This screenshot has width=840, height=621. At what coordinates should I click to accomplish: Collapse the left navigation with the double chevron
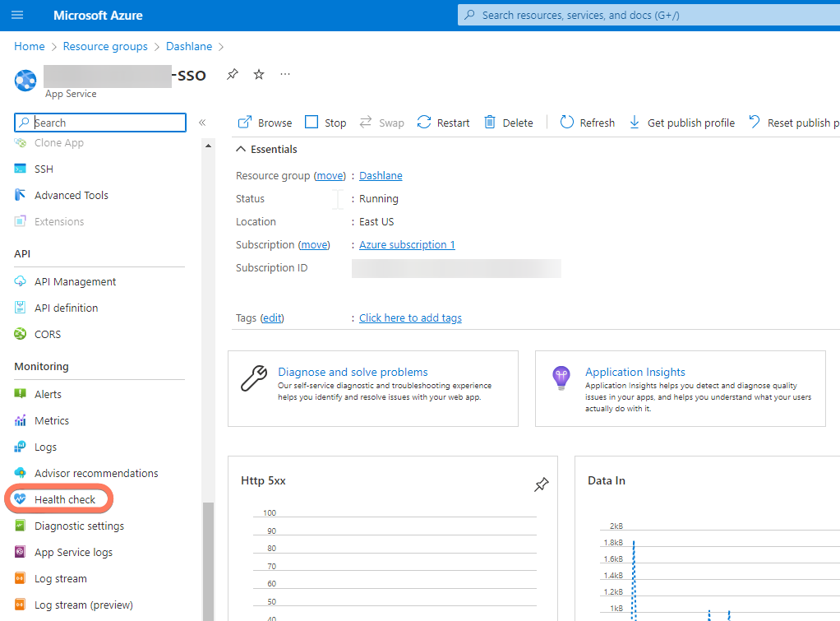point(202,123)
